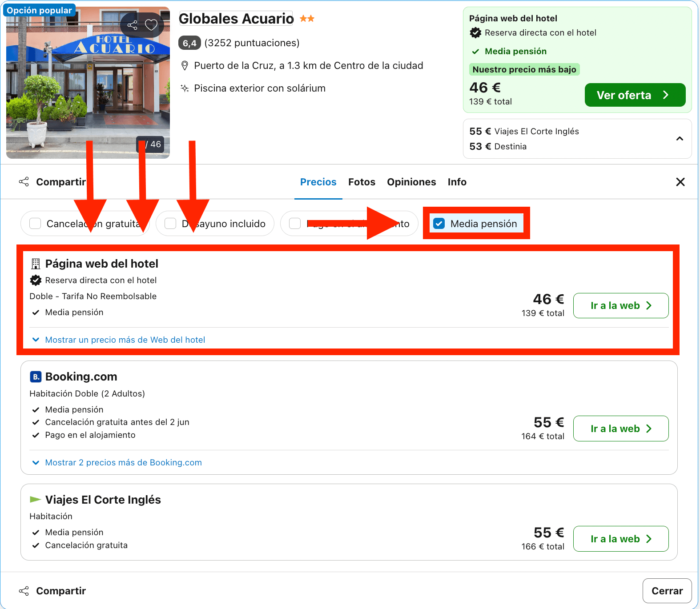Save hotel with the heart icon
Screen dimensions: 700x609
pos(151,25)
